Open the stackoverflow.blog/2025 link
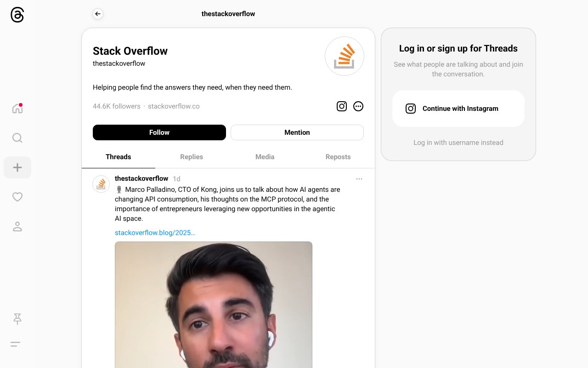The height and width of the screenshot is (368, 588). [x=155, y=233]
